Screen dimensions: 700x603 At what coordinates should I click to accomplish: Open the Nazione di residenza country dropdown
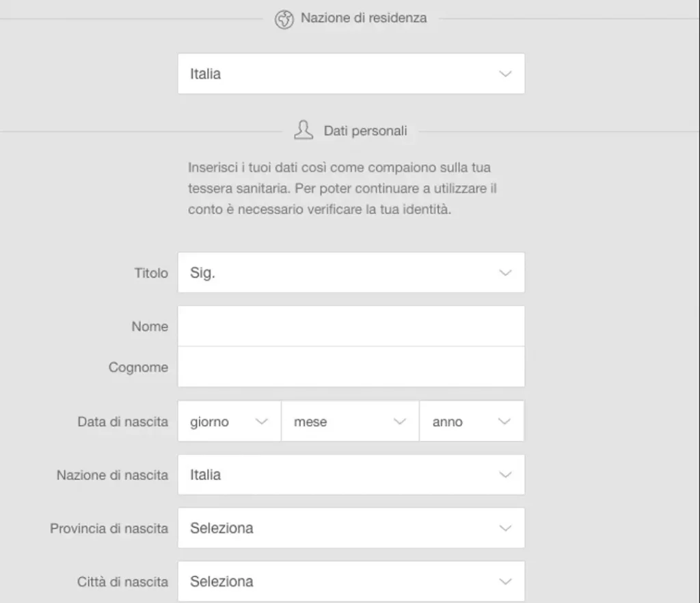pos(351,73)
